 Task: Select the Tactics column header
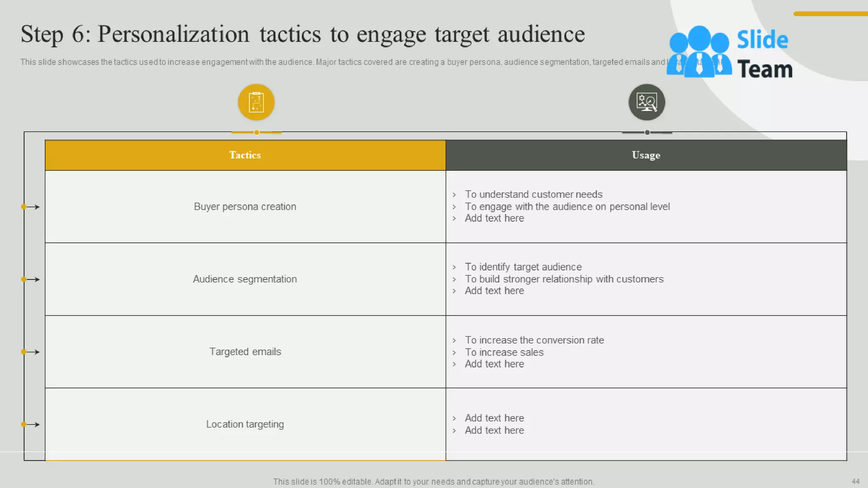coord(245,155)
